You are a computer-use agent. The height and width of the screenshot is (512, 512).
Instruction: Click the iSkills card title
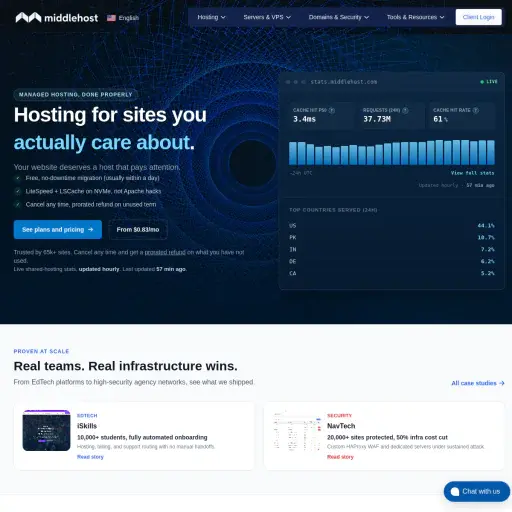tap(87, 426)
